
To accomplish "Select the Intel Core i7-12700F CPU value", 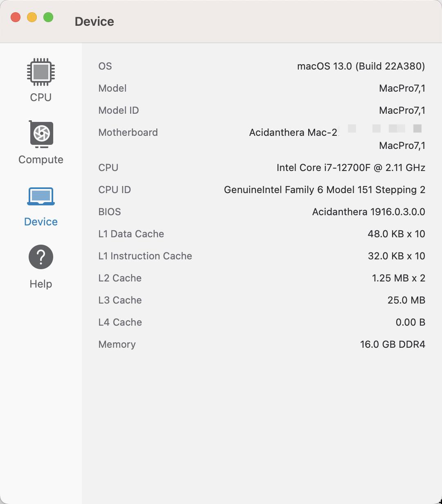I will point(350,167).
